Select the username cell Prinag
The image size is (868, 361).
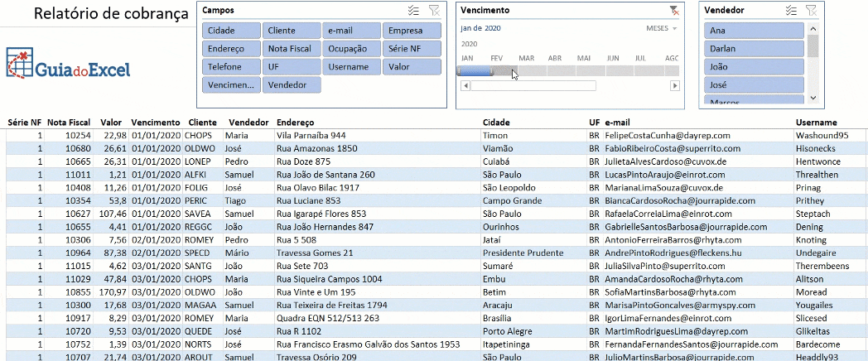point(831,188)
